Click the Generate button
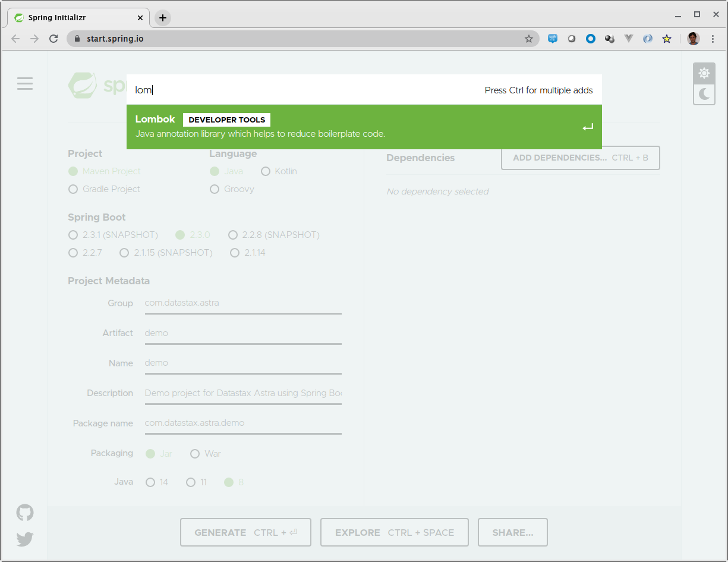The height and width of the screenshot is (562, 728). pyautogui.click(x=245, y=532)
